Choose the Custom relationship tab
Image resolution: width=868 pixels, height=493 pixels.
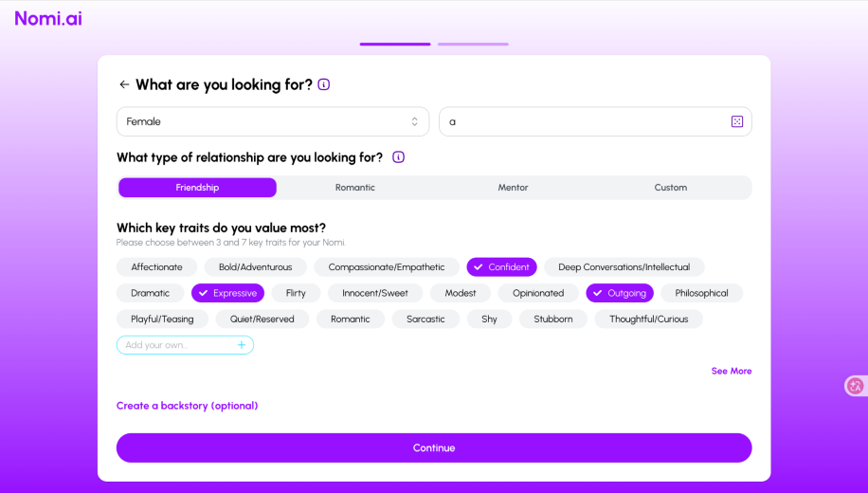[x=670, y=187]
